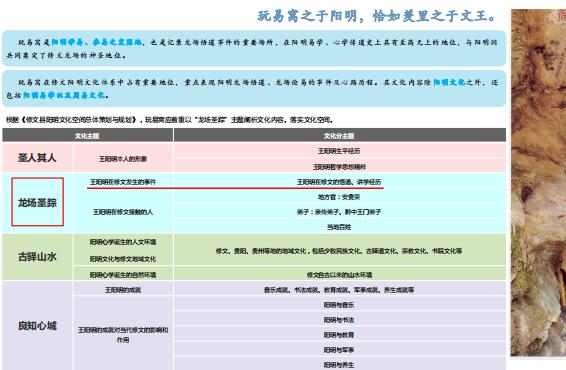Select the 当地百姓 row
This screenshot has width=566, height=370.
339,227
